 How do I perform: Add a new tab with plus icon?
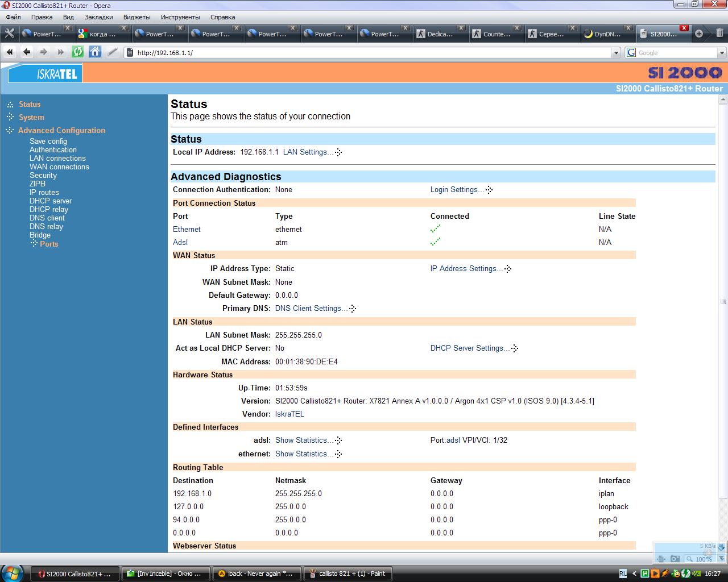point(699,34)
